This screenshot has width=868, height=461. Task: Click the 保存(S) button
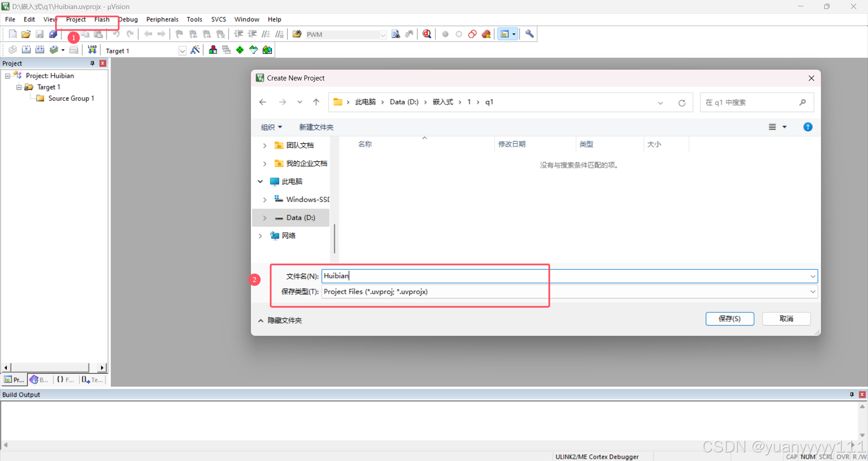pyautogui.click(x=730, y=319)
